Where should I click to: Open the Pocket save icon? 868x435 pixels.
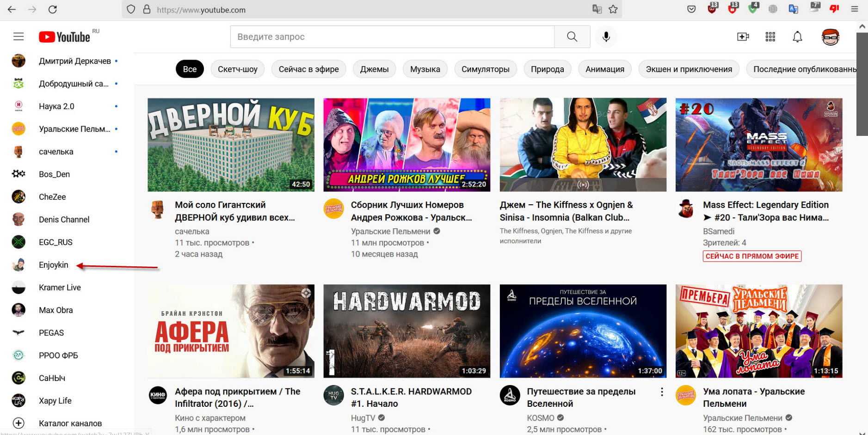691,9
